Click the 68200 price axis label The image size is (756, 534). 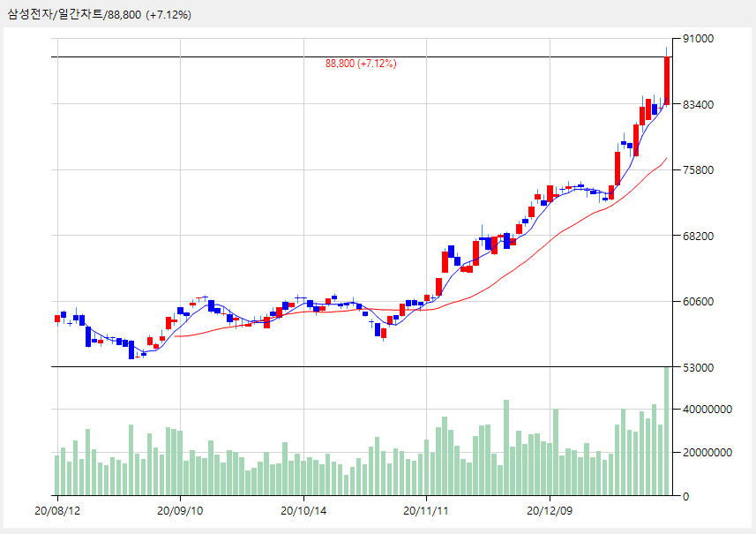click(698, 236)
